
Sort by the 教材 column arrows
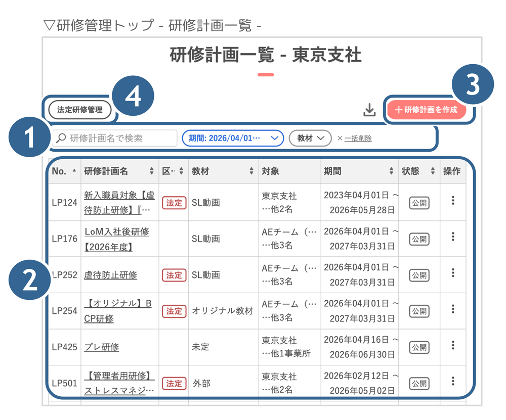pyautogui.click(x=251, y=171)
